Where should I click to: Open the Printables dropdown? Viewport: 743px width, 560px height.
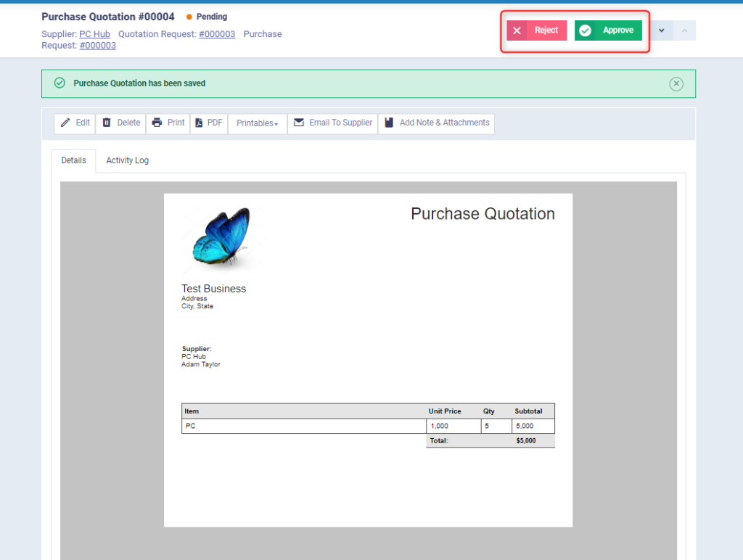(257, 123)
